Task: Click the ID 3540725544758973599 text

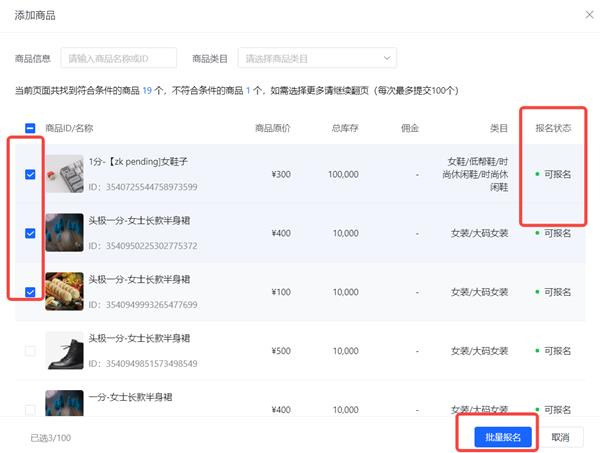Action: tap(143, 187)
